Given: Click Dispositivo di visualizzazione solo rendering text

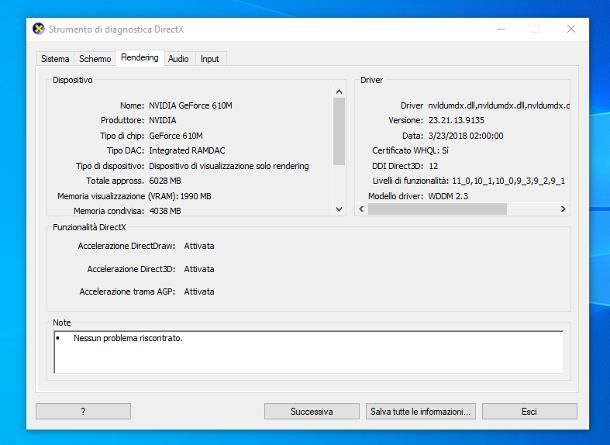Looking at the screenshot, I should coord(229,166).
